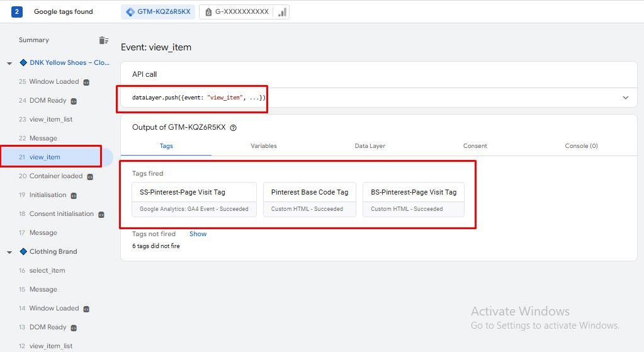Open the SS-Pinterest-Page Visit Tag card
Image resolution: width=644 pixels, height=352 pixels.
(194, 199)
